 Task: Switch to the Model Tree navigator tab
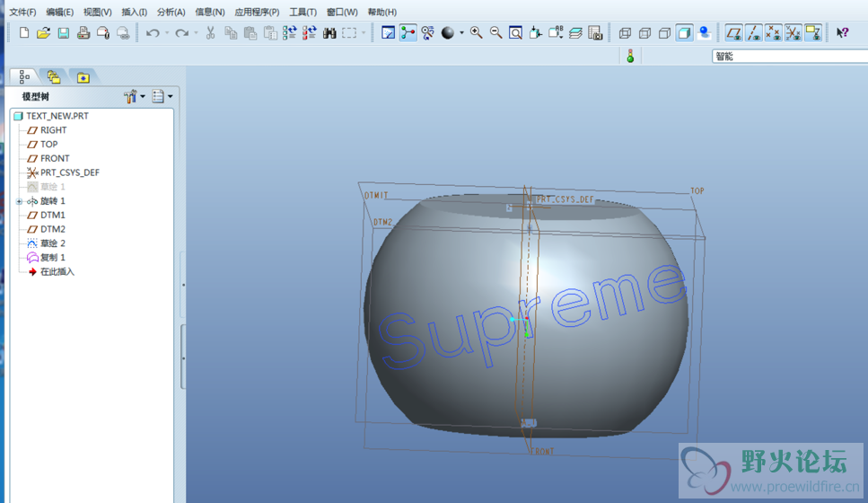24,77
